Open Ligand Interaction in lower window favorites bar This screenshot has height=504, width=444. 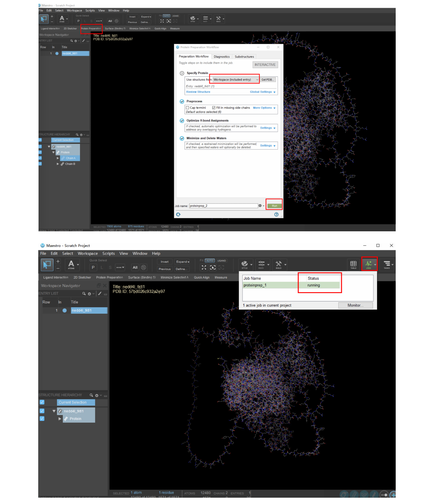[x=56, y=277]
